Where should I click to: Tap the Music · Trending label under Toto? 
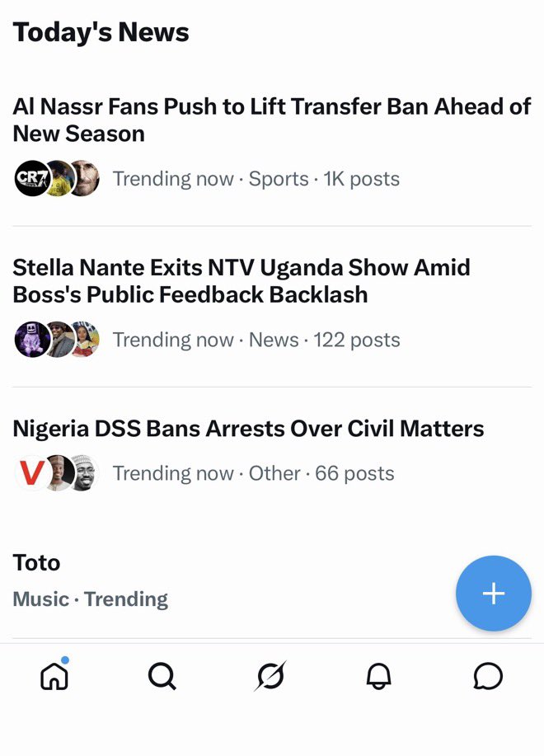point(90,599)
